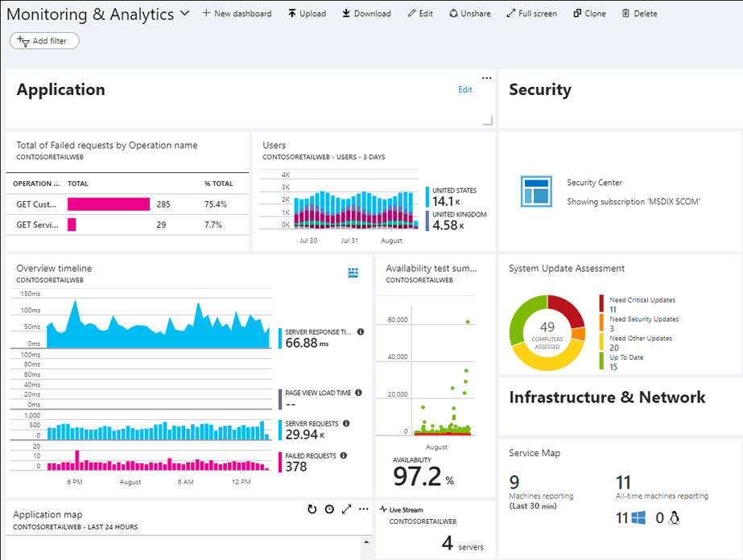Click the 29.94K server requests value
This screenshot has width=743, height=560.
(305, 434)
